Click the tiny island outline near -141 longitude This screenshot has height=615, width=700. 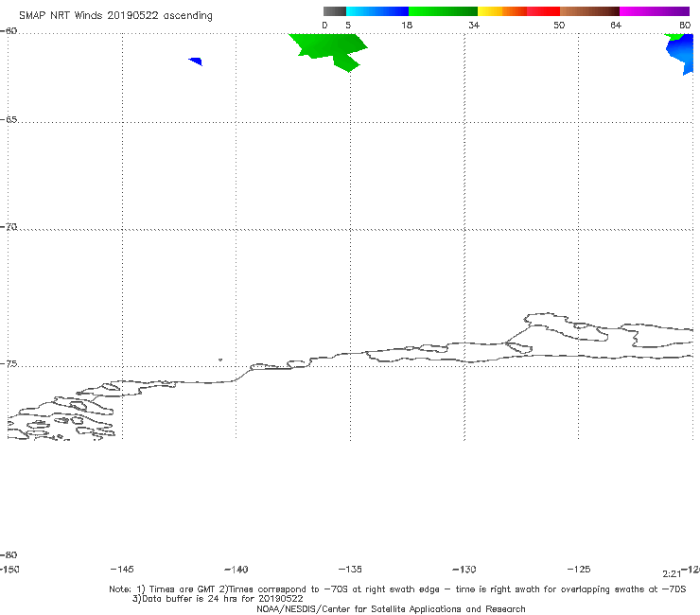220,360
